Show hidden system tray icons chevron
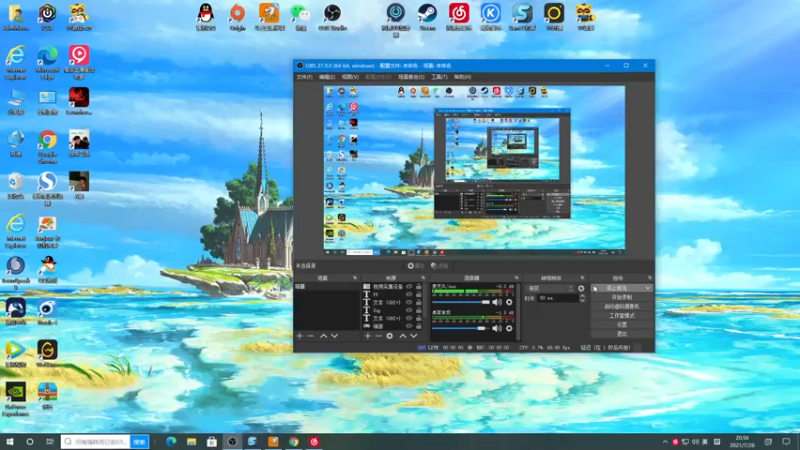The height and width of the screenshot is (450, 800). click(665, 442)
